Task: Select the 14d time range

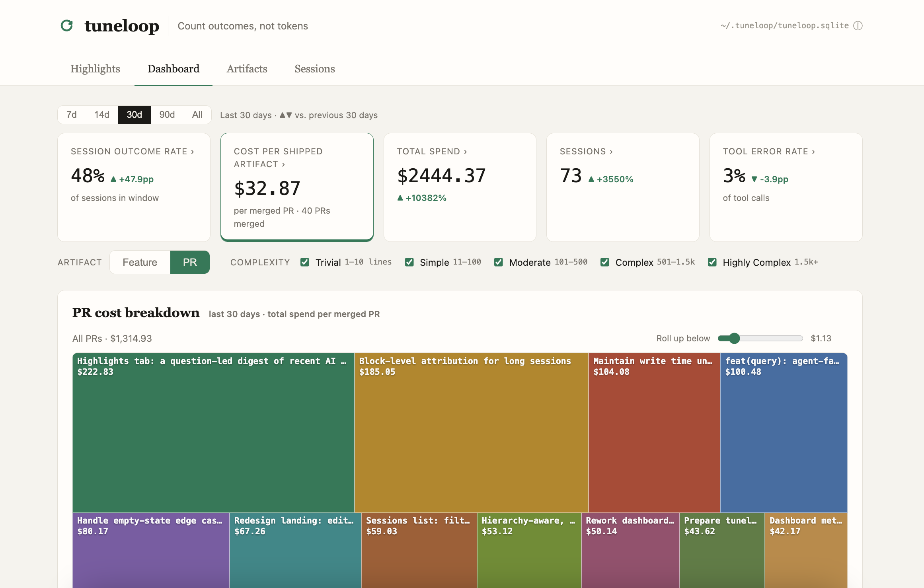Action: click(x=101, y=115)
